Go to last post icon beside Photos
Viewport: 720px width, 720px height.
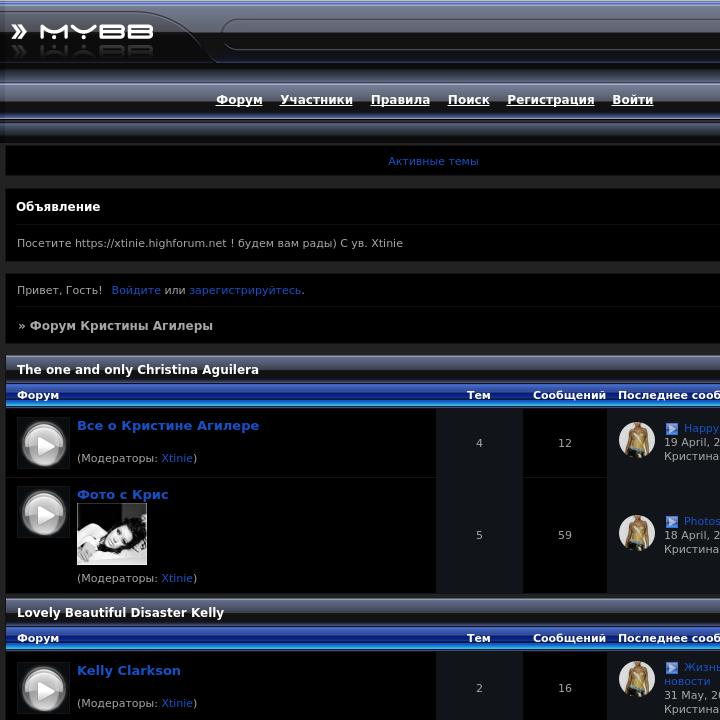pyautogui.click(x=672, y=522)
